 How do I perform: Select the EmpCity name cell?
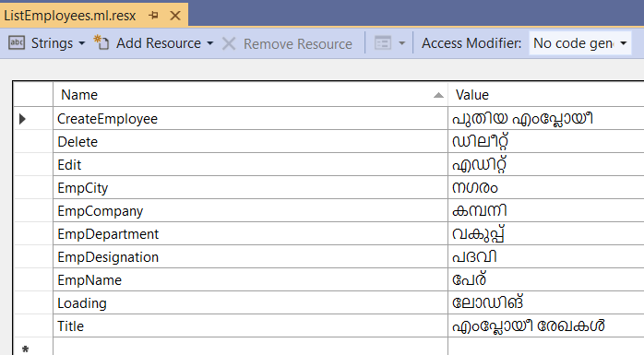point(250,187)
